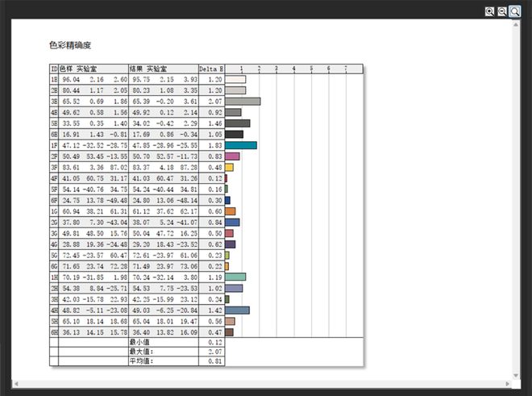Click the 平均值 summary row label

point(140,361)
